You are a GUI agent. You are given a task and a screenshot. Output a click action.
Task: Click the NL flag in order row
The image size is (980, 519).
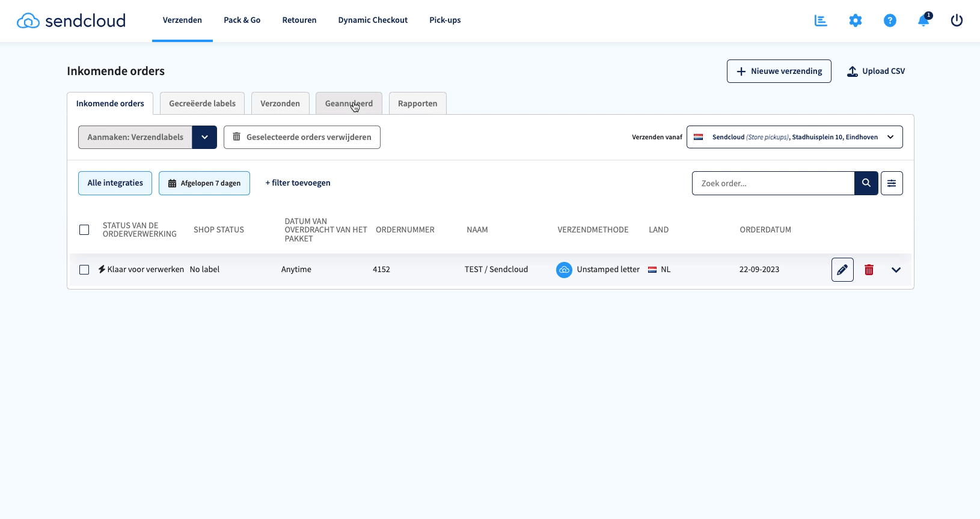652,270
